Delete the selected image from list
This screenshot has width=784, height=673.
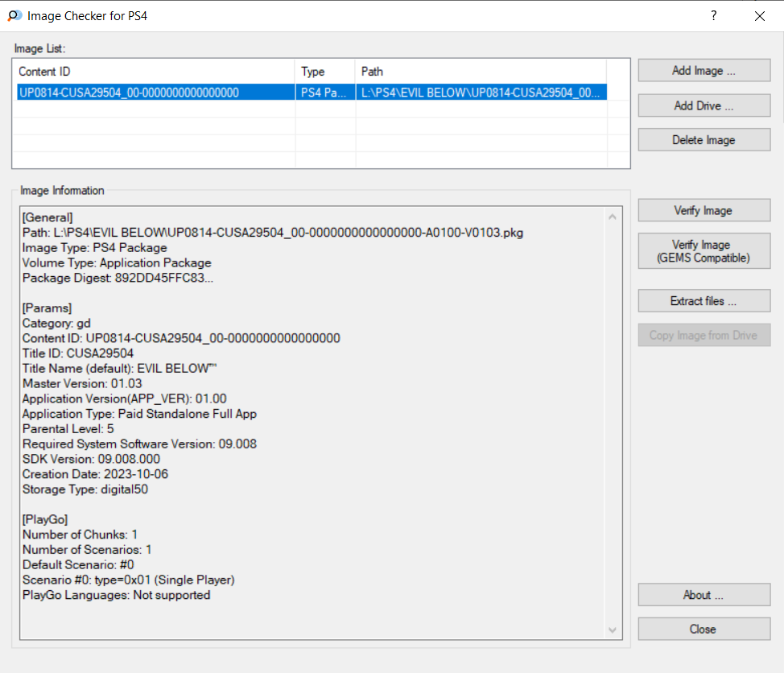point(704,140)
